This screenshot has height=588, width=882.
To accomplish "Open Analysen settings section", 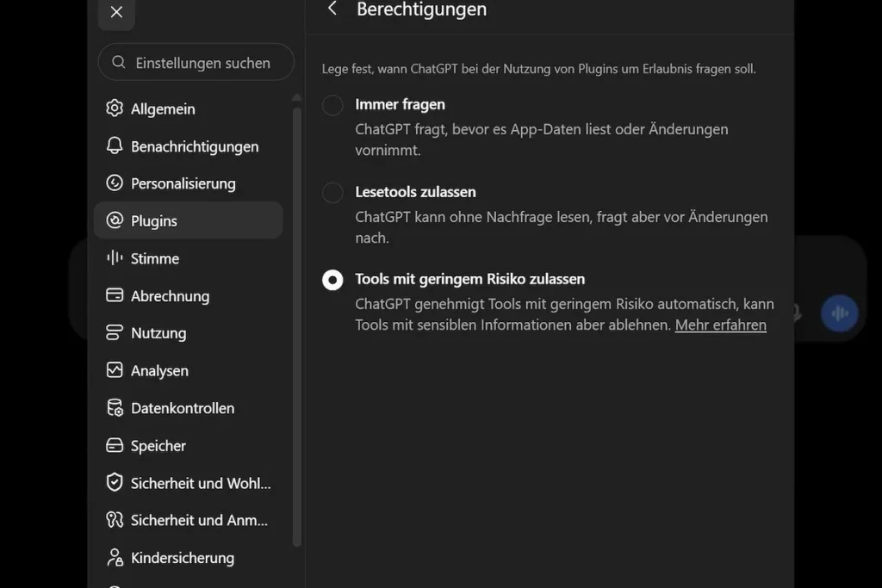I will click(x=189, y=370).
